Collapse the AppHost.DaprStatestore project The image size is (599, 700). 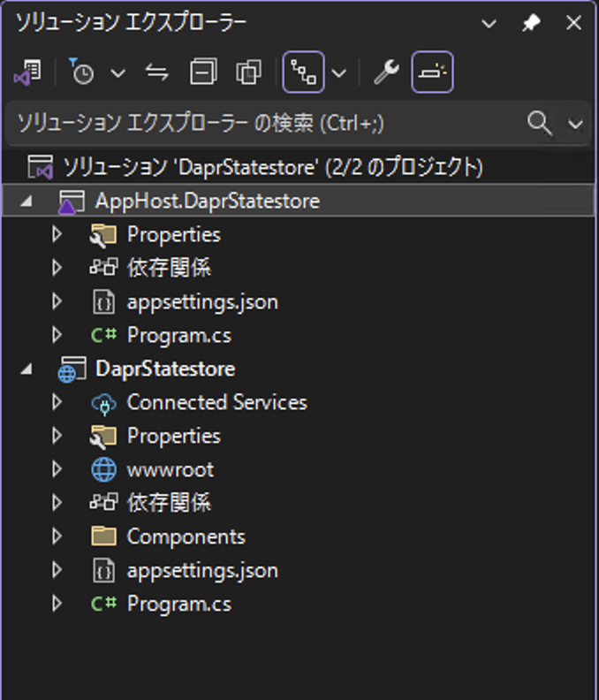[27, 202]
